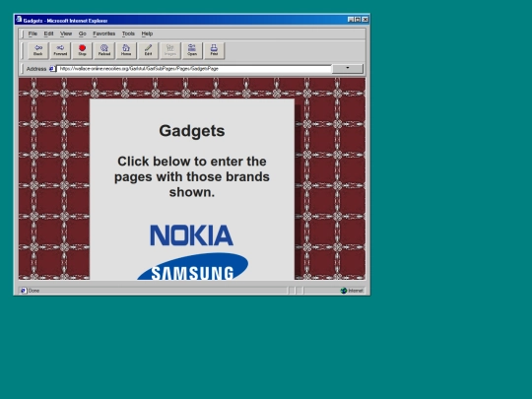Close the Internet Explorer window
The image size is (532, 399).
[x=366, y=20]
